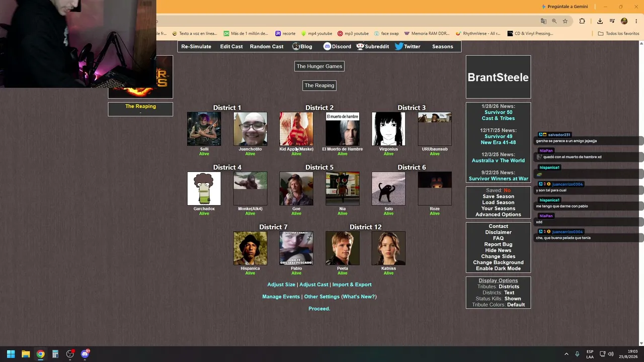Open Discord from the taskbar
This screenshot has height=362, width=644.
(85, 354)
